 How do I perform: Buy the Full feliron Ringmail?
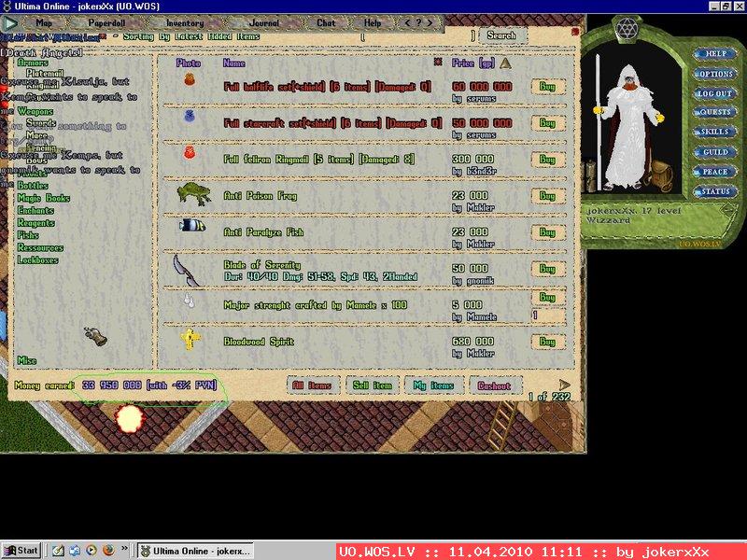click(547, 160)
